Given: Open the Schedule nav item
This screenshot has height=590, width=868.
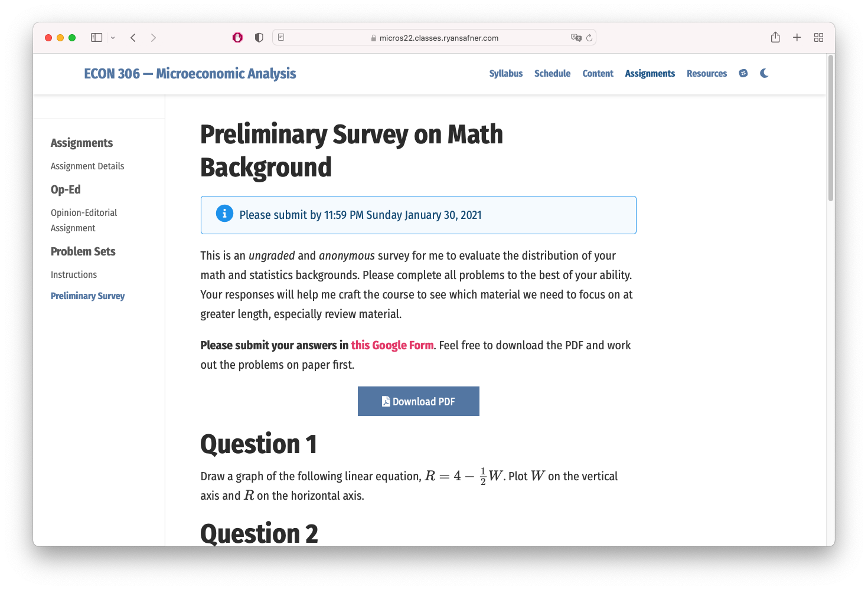Looking at the screenshot, I should 552,73.
